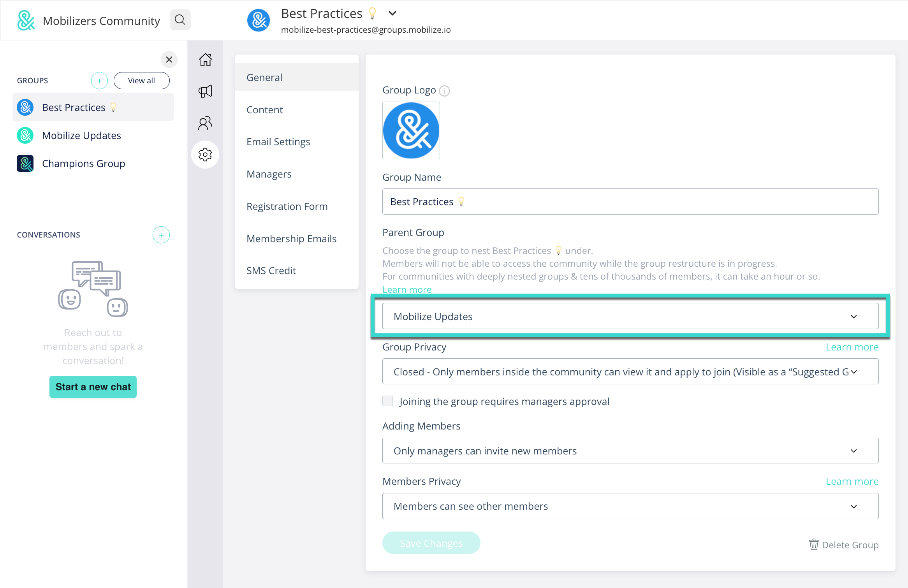Click into the Group Name field
The image size is (908, 588).
click(x=630, y=202)
